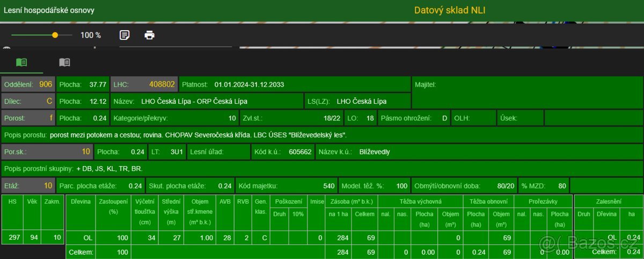The height and width of the screenshot is (259, 644).
Task: Click the Popis porostu description text
Action: (198, 135)
